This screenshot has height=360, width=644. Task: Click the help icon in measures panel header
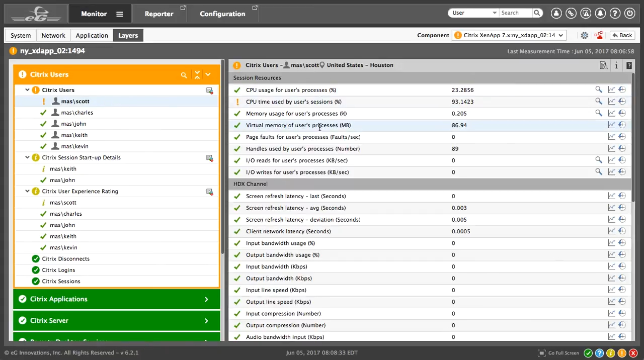(x=629, y=65)
